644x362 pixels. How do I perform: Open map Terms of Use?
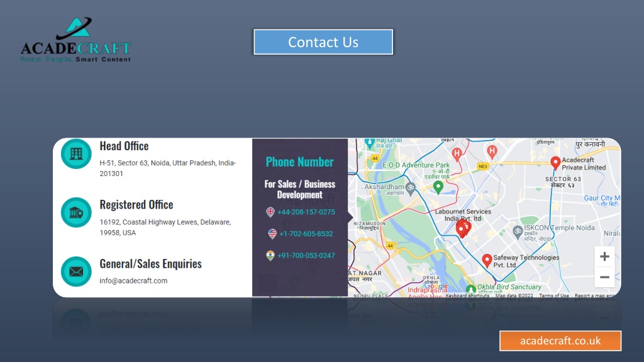pos(554,295)
